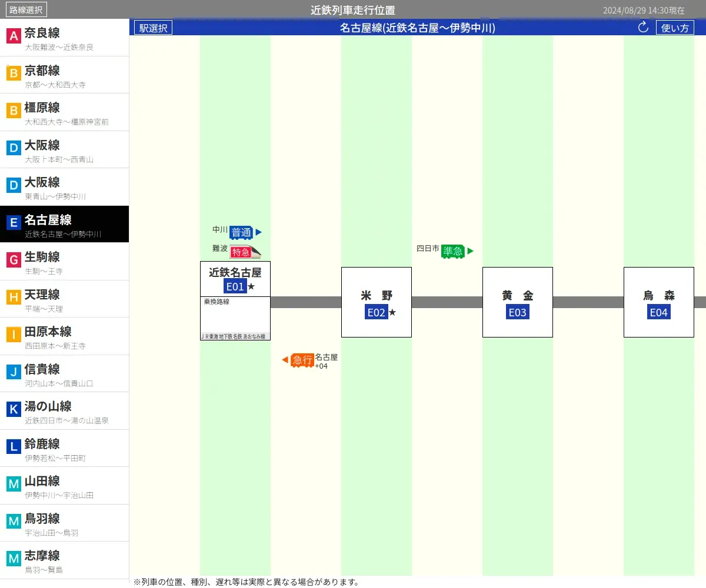Open the 駅選択 button
The image size is (706, 588).
(x=153, y=28)
